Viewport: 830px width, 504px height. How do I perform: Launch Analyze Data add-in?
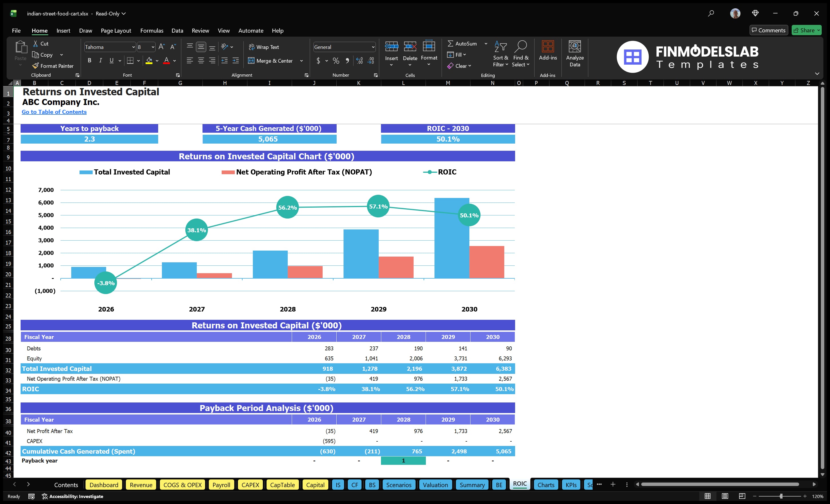[x=575, y=54]
